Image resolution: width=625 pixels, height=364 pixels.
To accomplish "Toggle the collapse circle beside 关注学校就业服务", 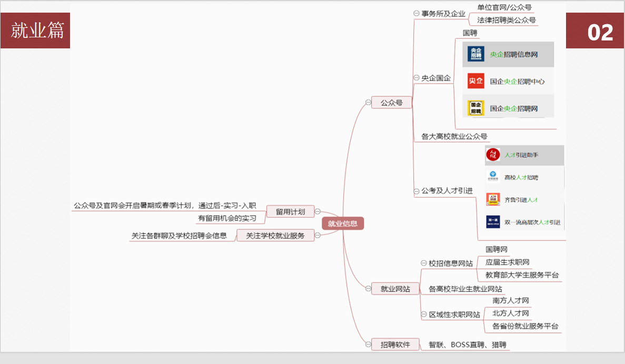I will (318, 236).
